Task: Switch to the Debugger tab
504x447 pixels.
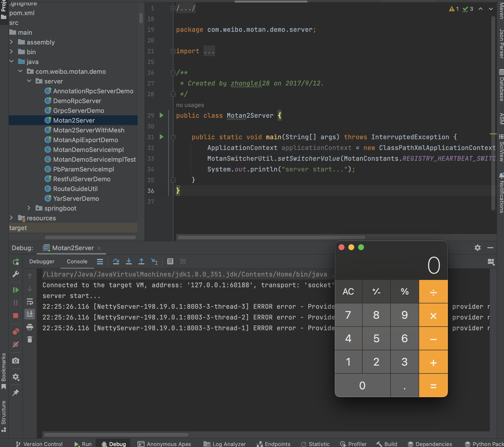Action: (41, 261)
